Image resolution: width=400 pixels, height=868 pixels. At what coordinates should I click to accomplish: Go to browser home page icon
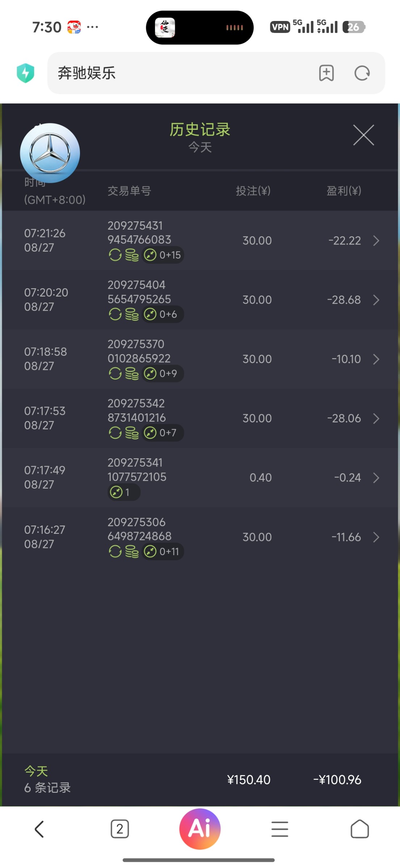[x=360, y=829]
